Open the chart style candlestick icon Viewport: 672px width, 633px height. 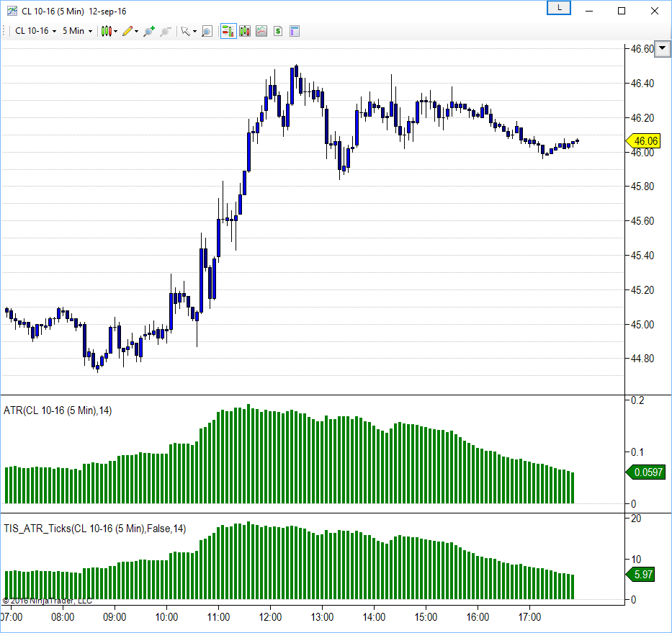[107, 31]
